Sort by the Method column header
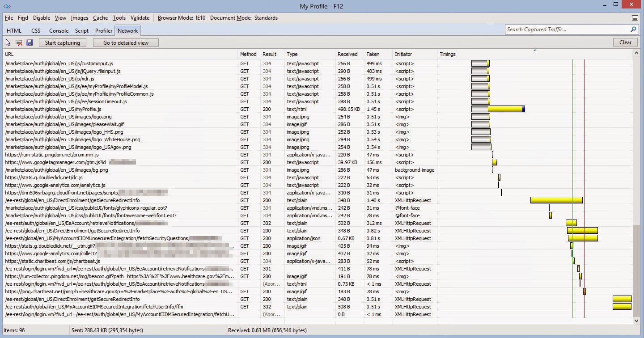The height and width of the screenshot is (338, 644). (x=249, y=54)
